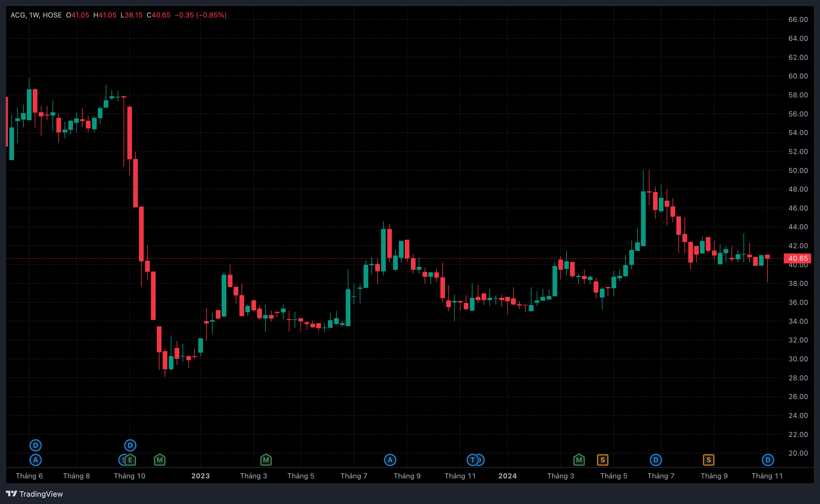820x504 pixels.
Task: Click the blue D marker above Tháng 11 2024
Action: pyautogui.click(x=767, y=460)
